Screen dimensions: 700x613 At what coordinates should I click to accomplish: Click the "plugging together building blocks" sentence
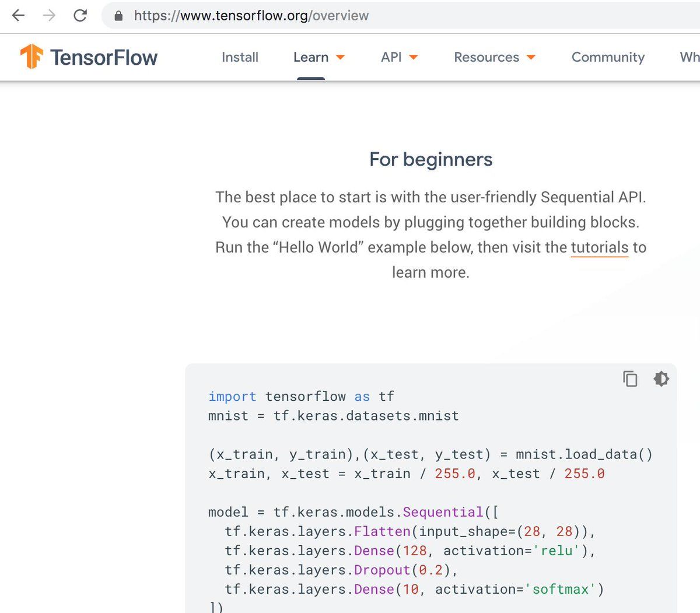click(x=430, y=222)
